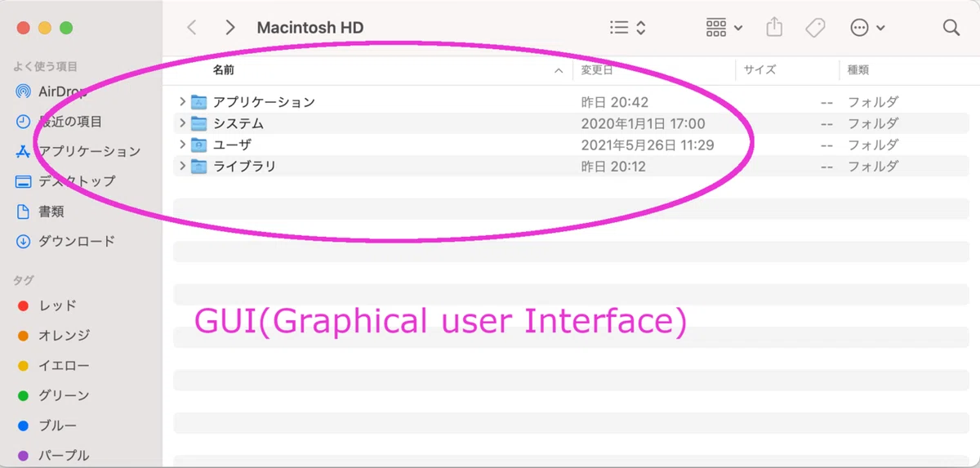Open デスクトップ in the sidebar
The image size is (980, 468).
point(65,181)
